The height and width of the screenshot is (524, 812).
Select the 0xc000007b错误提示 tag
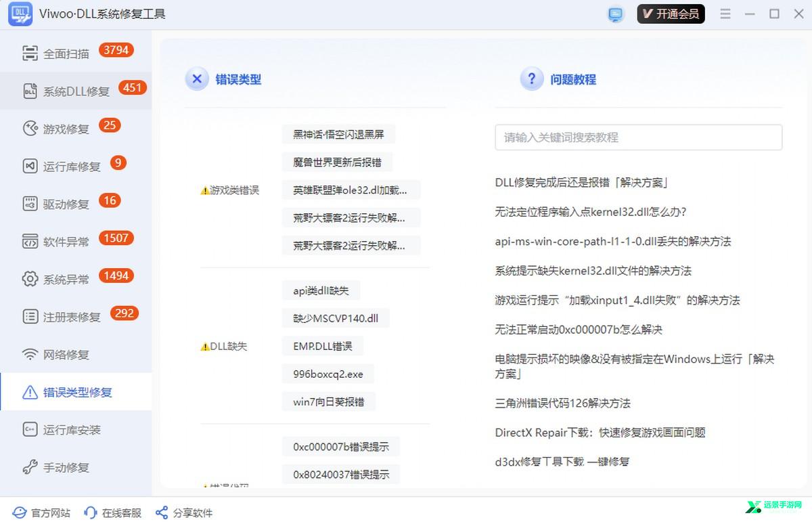pos(341,447)
